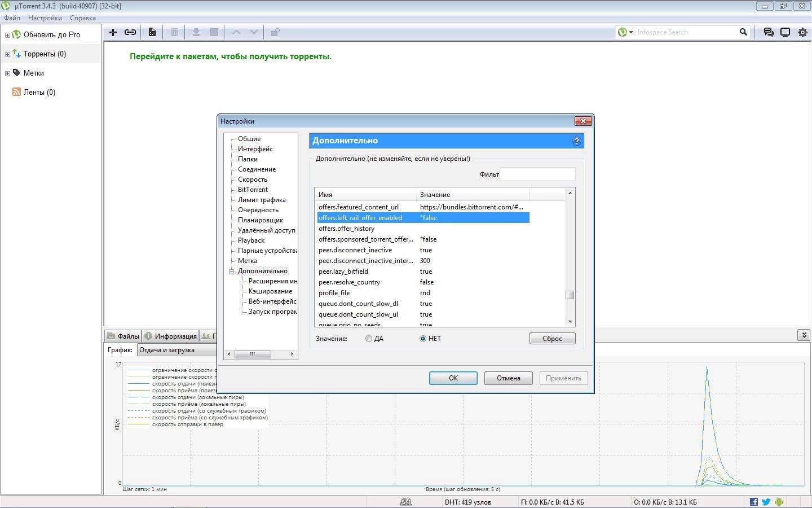The image size is (812, 508).
Task: Switch to the Файлы tab
Action: [123, 335]
